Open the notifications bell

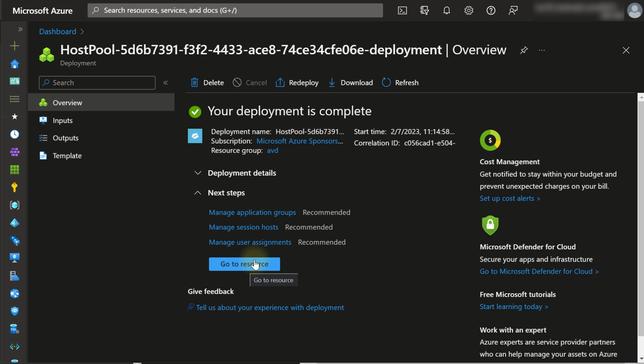(x=446, y=10)
